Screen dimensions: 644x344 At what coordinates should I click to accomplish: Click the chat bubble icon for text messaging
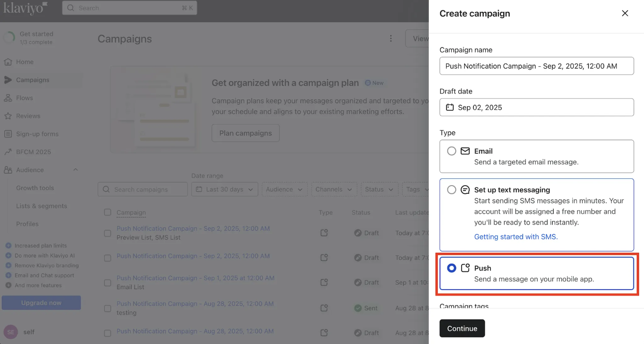click(x=465, y=190)
